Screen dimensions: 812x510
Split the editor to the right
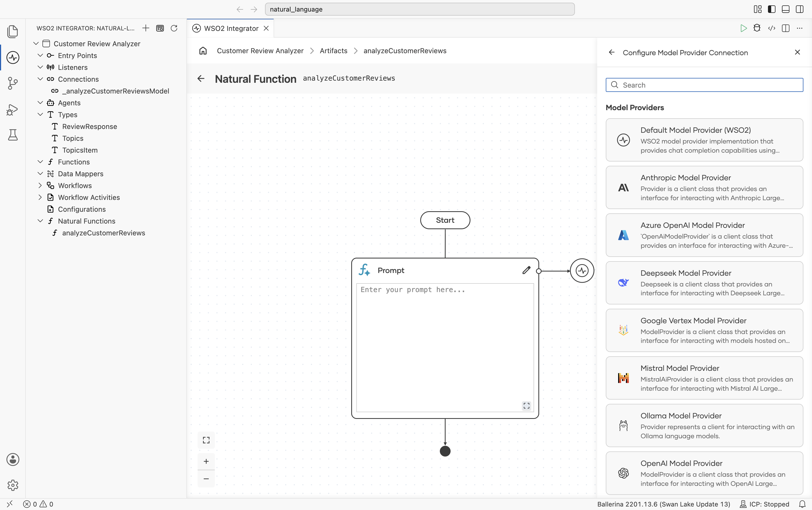coord(785,28)
